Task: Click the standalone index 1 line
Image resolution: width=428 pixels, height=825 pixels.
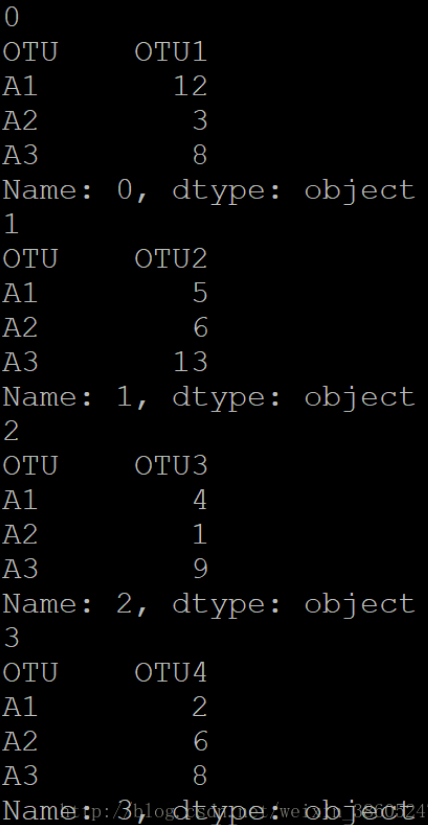Action: [11, 224]
